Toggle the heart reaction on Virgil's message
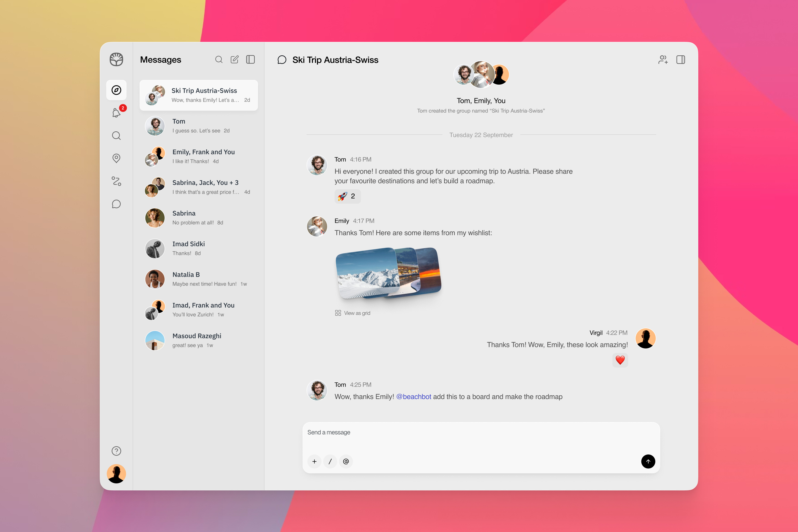The width and height of the screenshot is (798, 532). click(x=620, y=360)
